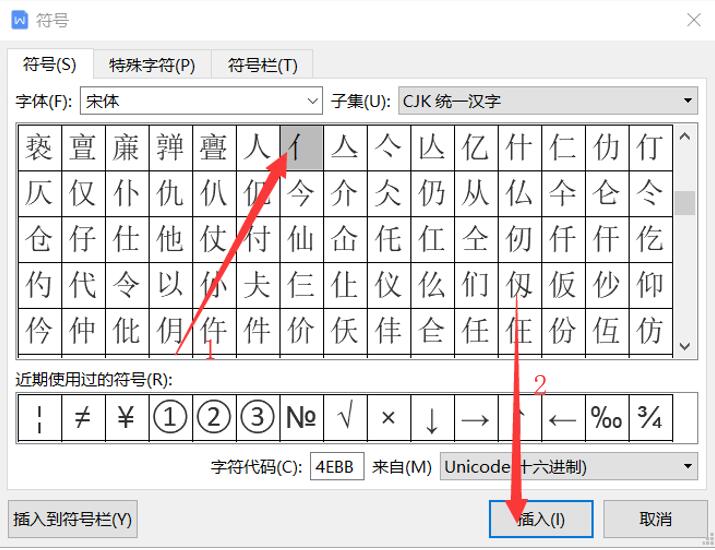Click the 插入到符号栏(Y) button
Screen dimensions: 715x550
pos(73,519)
